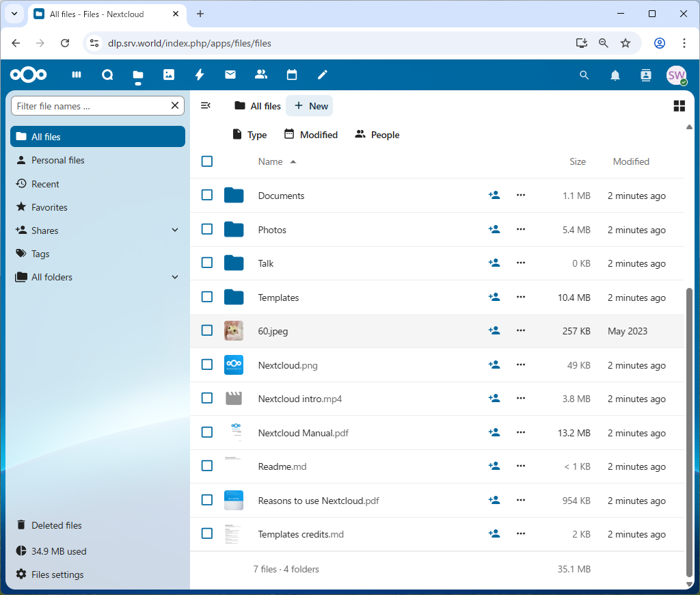The image size is (700, 595).
Task: Check the box next to 60.jpeg
Action: coord(207,331)
